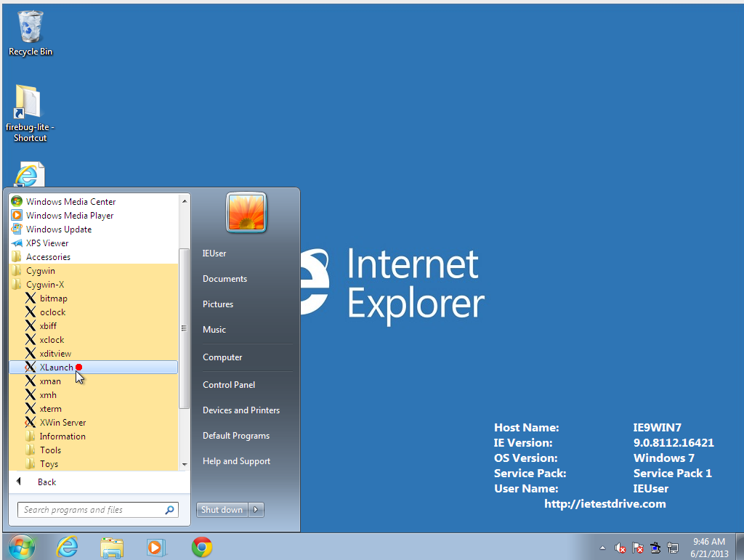
Task: Open the clock showing 9:46 AM
Action: tap(709, 548)
